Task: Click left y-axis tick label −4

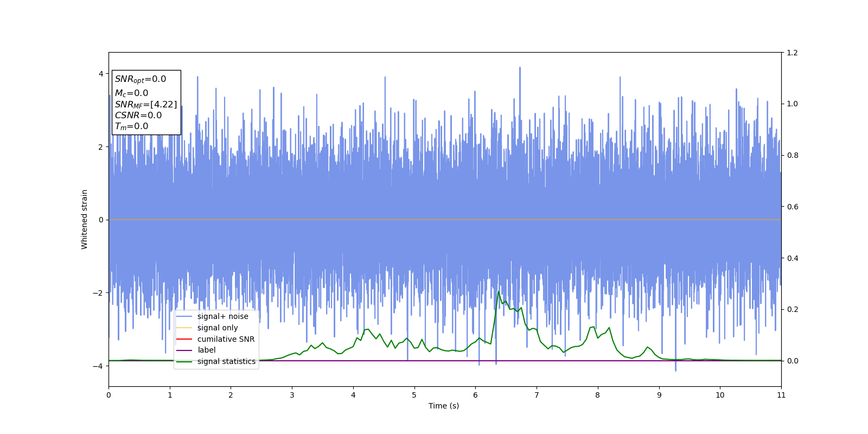Action: (x=98, y=366)
